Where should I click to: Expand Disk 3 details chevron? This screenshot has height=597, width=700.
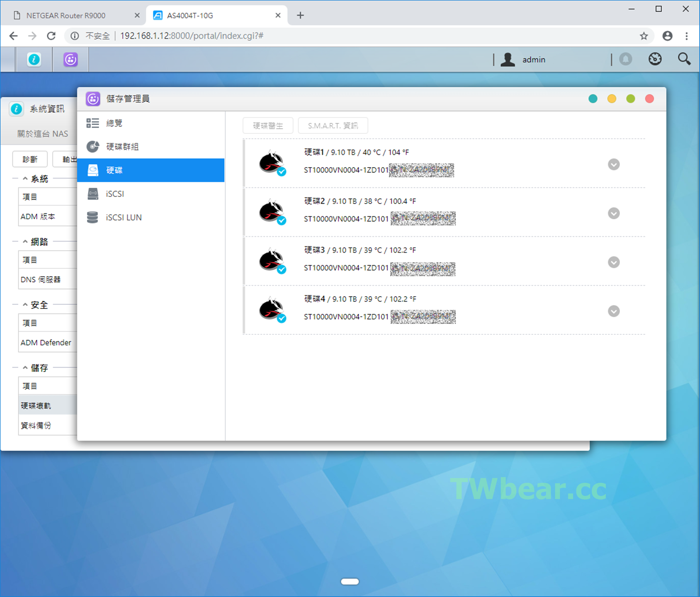click(x=614, y=262)
